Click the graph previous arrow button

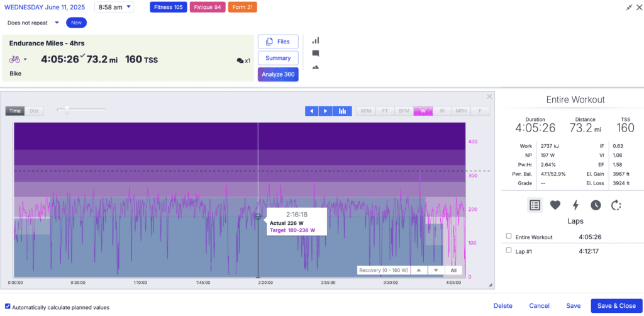(x=312, y=111)
